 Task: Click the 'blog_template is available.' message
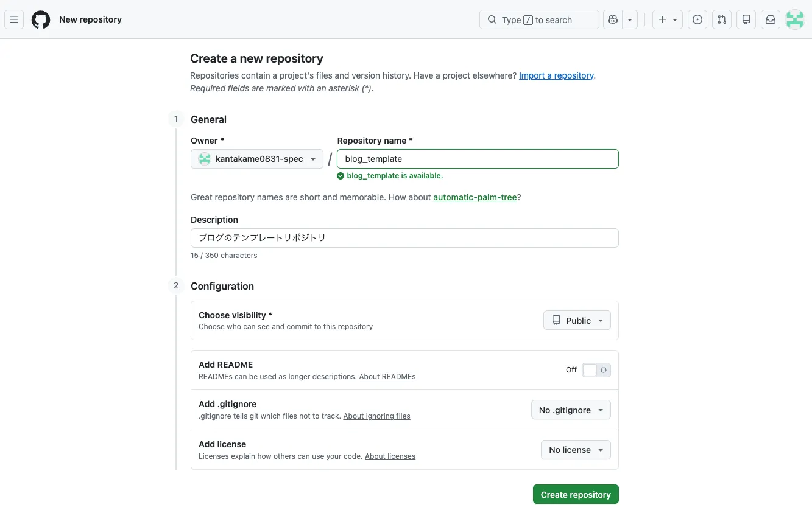[x=390, y=176]
